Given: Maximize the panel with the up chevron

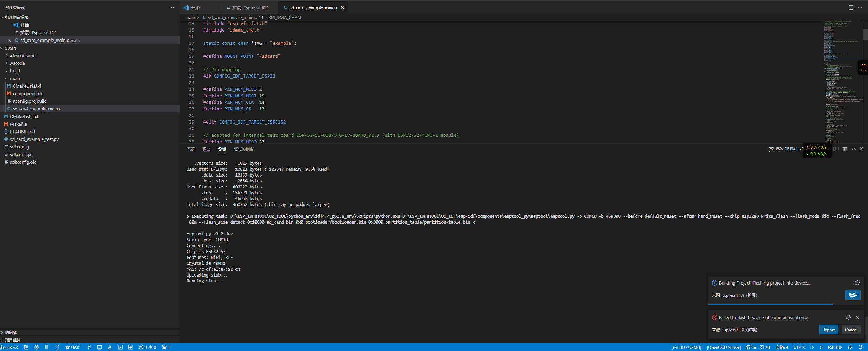Looking at the screenshot, I should pos(854,149).
